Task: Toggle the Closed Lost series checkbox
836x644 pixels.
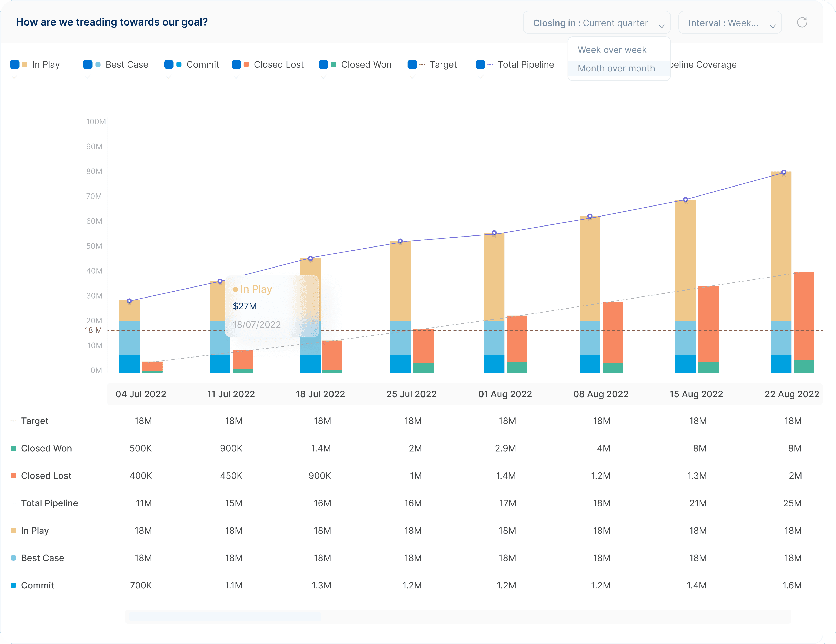Action: click(x=236, y=64)
